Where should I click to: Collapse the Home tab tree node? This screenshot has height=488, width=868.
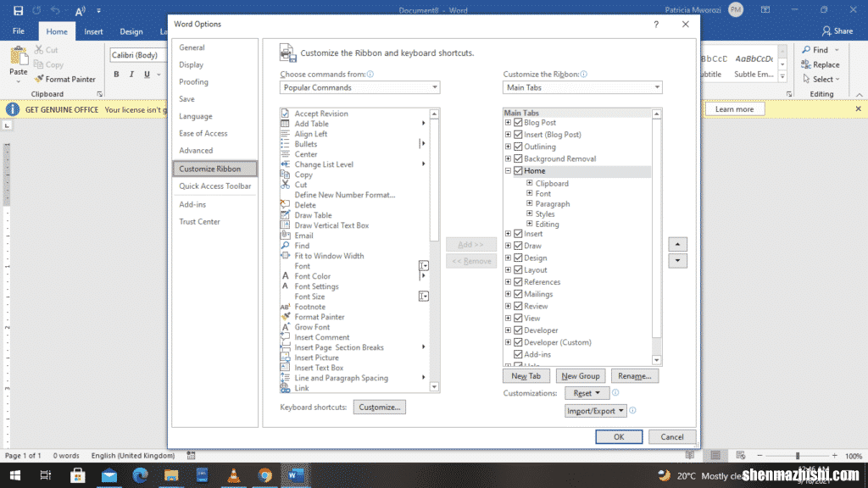tap(509, 171)
